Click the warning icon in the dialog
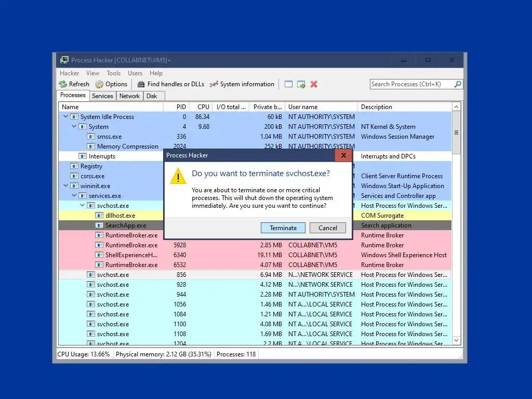532x399 pixels. tap(178, 177)
